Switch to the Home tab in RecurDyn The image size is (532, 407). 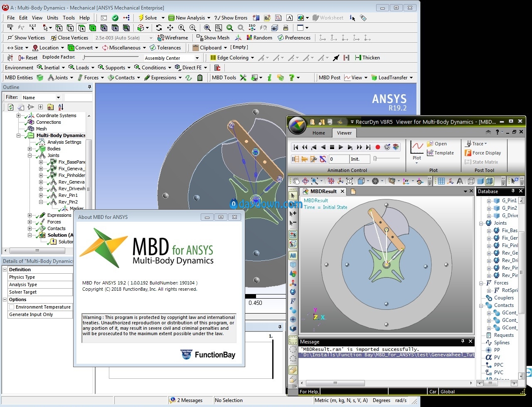[319, 133]
